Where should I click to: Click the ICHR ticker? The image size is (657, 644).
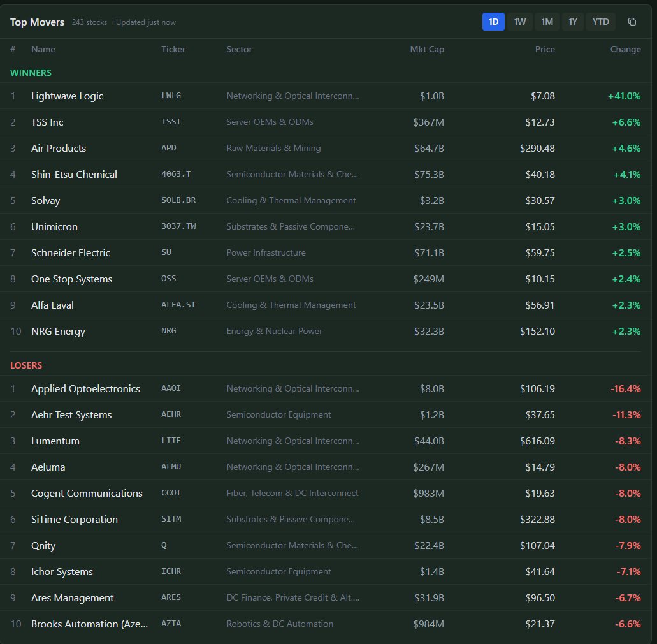pos(171,571)
